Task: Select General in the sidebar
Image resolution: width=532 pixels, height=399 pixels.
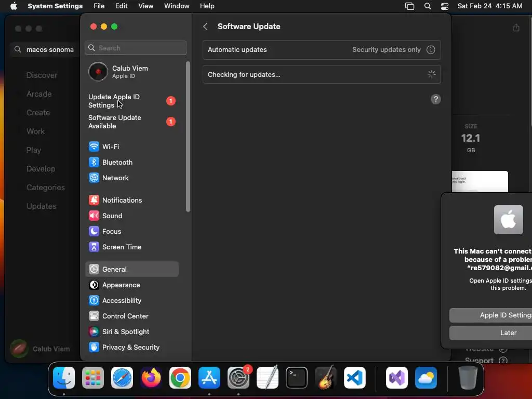Action: (x=131, y=270)
